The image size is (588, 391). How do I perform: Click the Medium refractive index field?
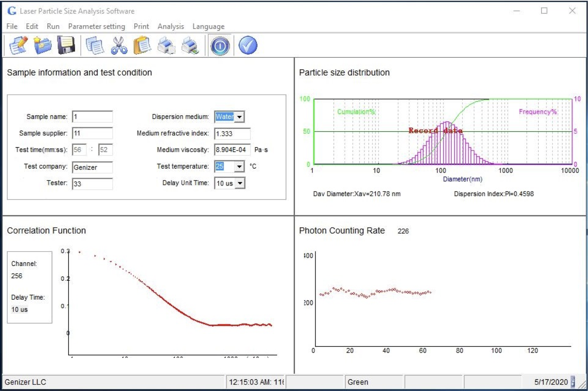click(232, 134)
